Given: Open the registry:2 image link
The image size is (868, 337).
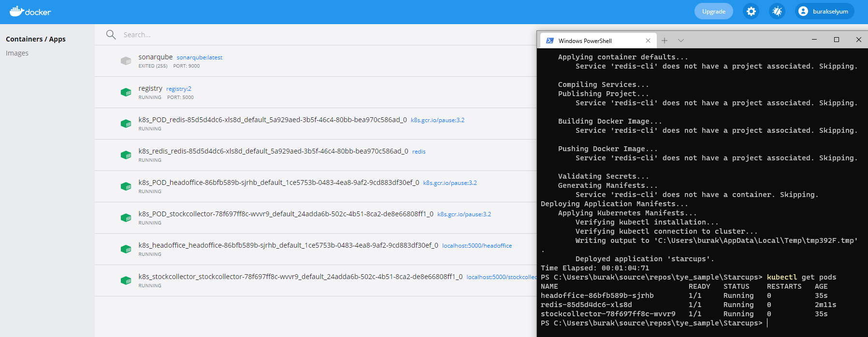Looking at the screenshot, I should 178,89.
